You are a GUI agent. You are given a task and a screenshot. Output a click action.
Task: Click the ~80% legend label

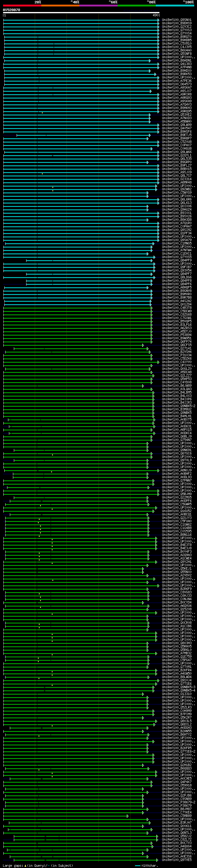pyautogui.click(x=151, y=2)
